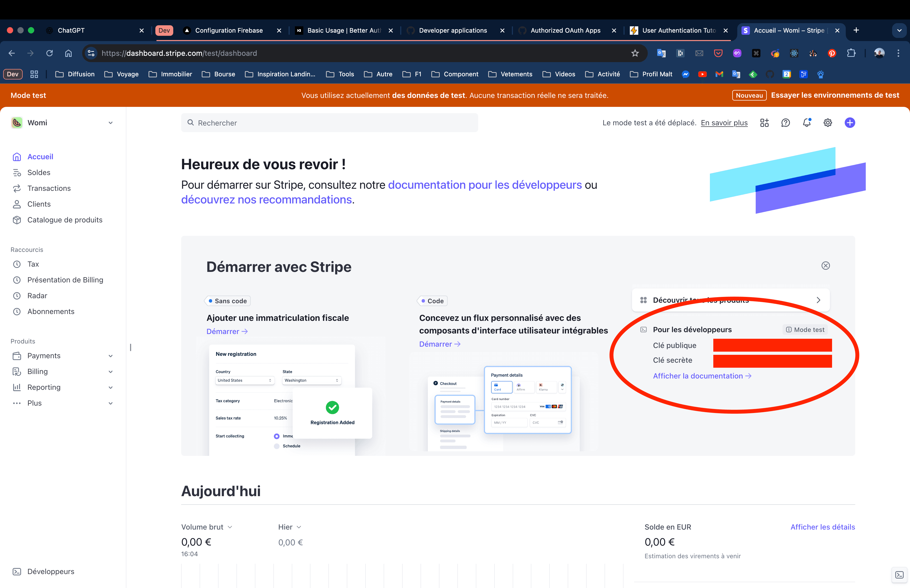
Task: Go to Transactions in the sidebar
Action: tap(49, 188)
